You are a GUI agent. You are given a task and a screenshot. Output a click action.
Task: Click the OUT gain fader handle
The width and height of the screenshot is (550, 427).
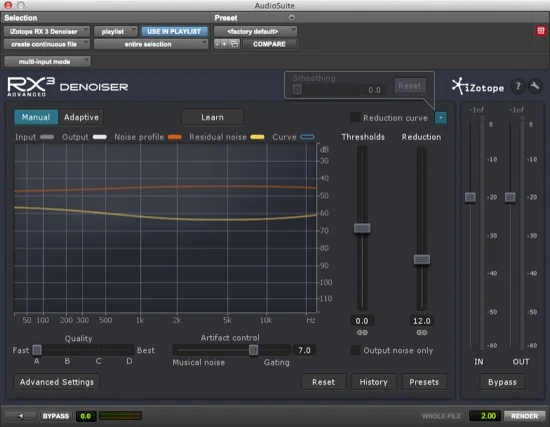click(x=510, y=197)
